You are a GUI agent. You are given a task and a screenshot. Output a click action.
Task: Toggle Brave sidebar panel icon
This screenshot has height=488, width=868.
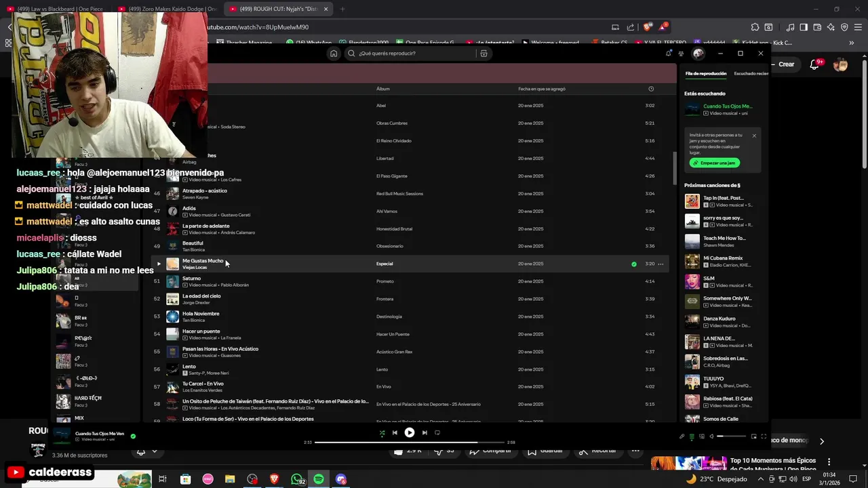pyautogui.click(x=804, y=27)
